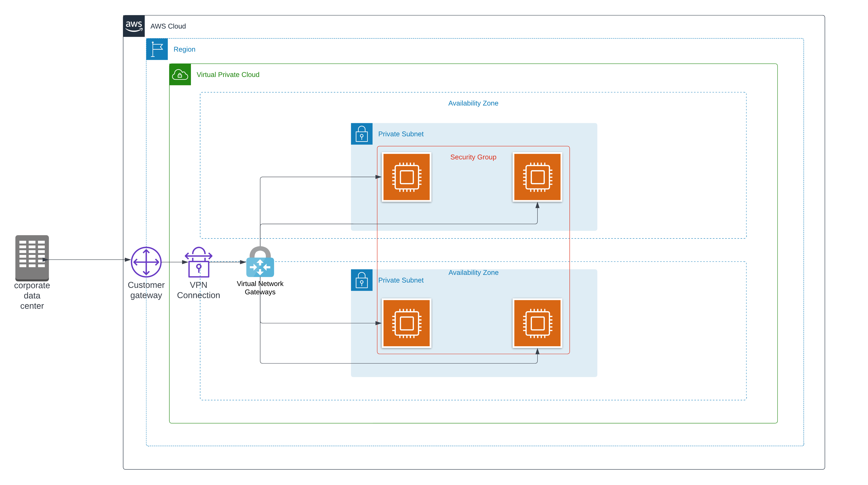Image resolution: width=868 pixels, height=485 pixels.
Task: Click the 'Security Group' label
Action: tap(473, 157)
